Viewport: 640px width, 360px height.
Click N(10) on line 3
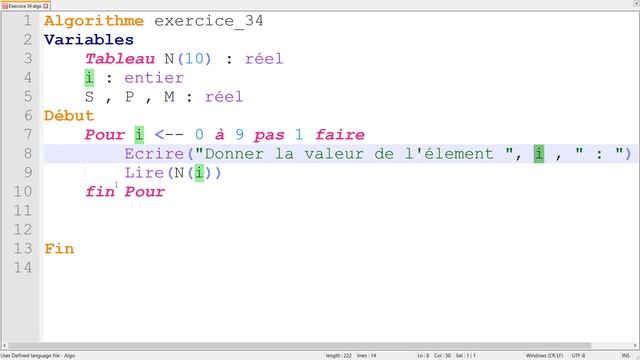coord(188,59)
